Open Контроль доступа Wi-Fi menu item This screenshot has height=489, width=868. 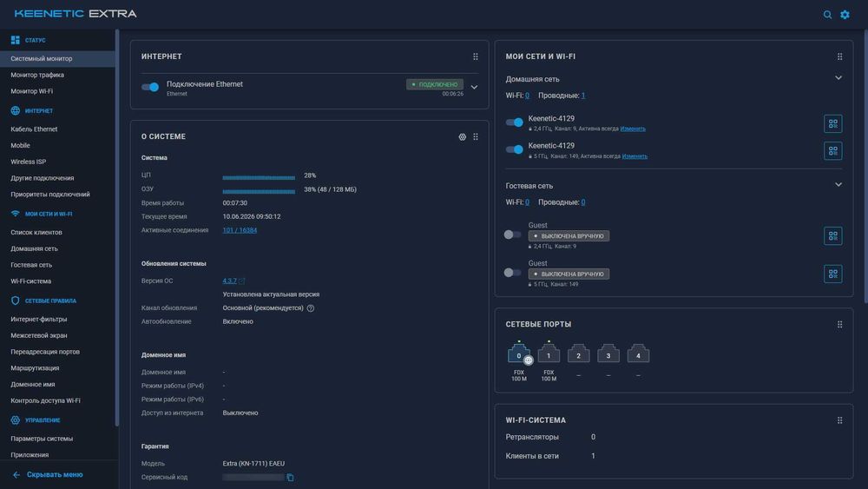[x=57, y=400]
